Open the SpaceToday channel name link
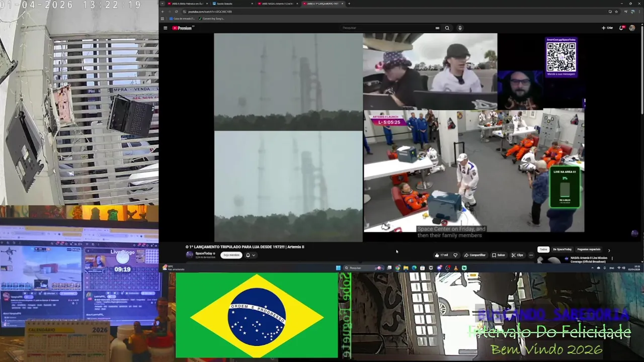Image resolution: width=644 pixels, height=362 pixels. click(x=204, y=253)
